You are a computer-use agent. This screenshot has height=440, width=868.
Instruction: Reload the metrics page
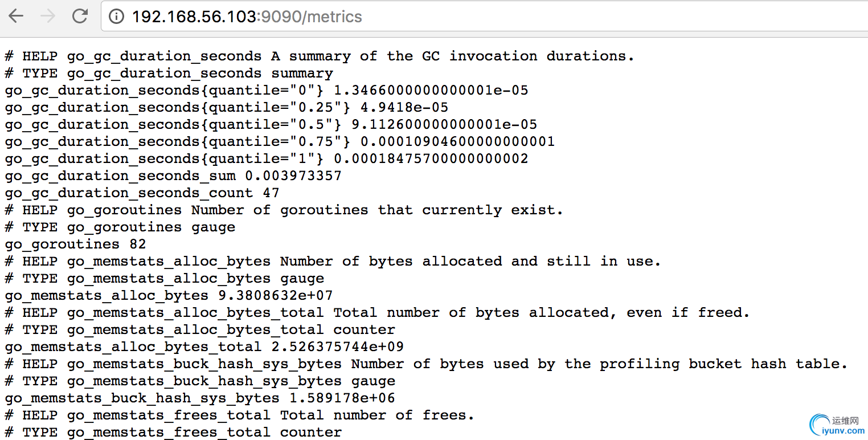point(80,16)
